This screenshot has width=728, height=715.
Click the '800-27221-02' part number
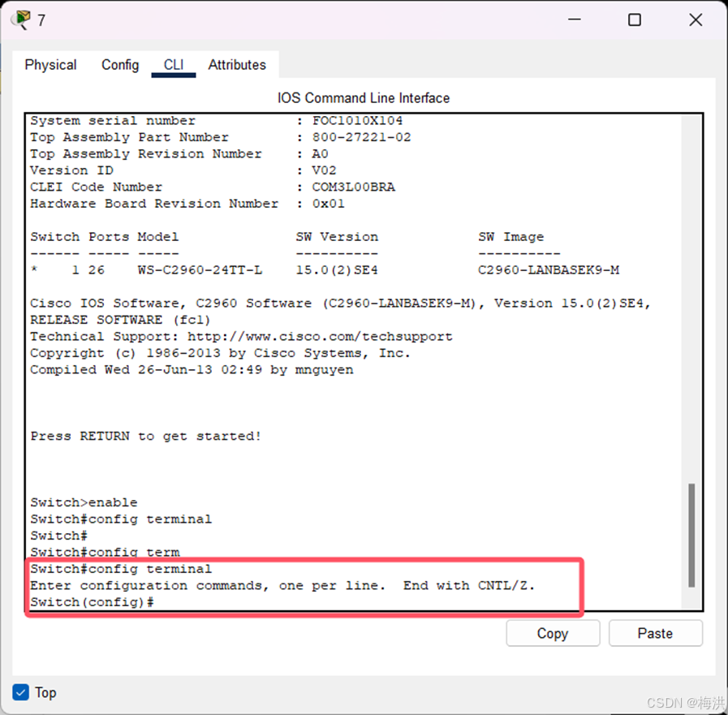coord(361,137)
